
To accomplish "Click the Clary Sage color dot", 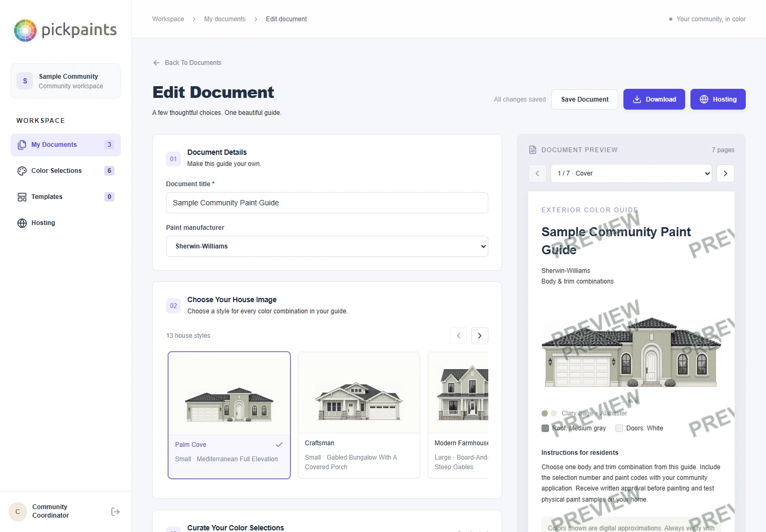I will pyautogui.click(x=545, y=413).
